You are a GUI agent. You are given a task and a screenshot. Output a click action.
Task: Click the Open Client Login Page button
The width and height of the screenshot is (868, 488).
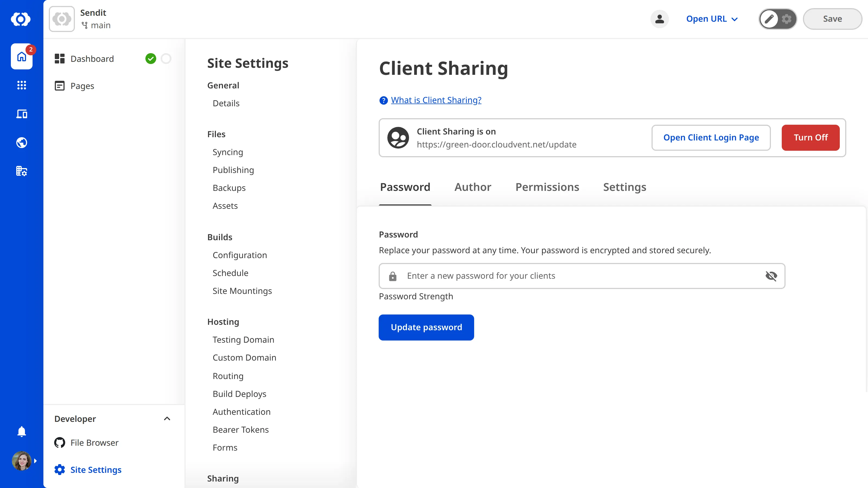click(711, 137)
